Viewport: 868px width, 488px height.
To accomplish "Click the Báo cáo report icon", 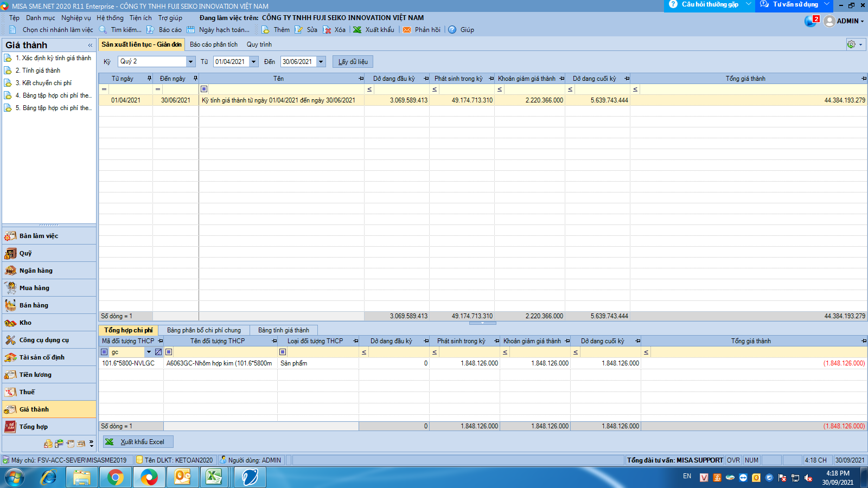I will [150, 30].
